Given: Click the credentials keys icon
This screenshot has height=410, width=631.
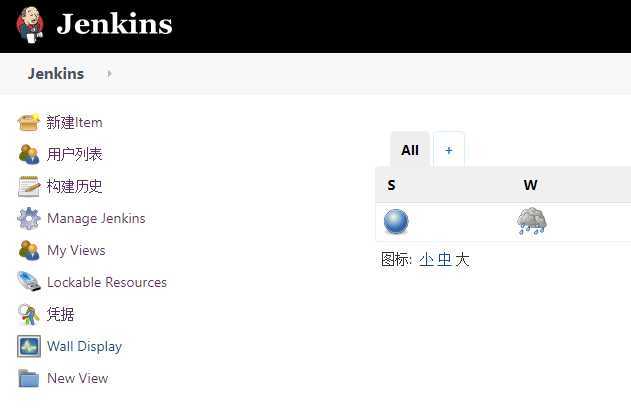Looking at the screenshot, I should [x=29, y=314].
